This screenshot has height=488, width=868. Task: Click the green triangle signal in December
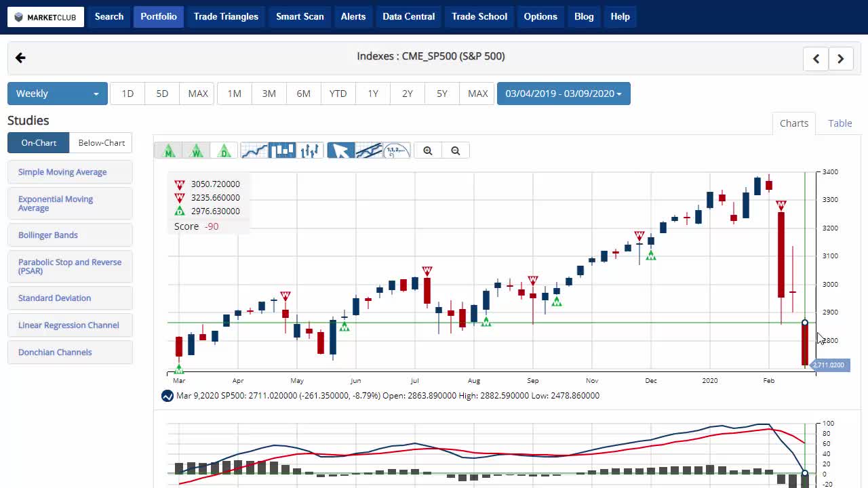[x=651, y=256]
